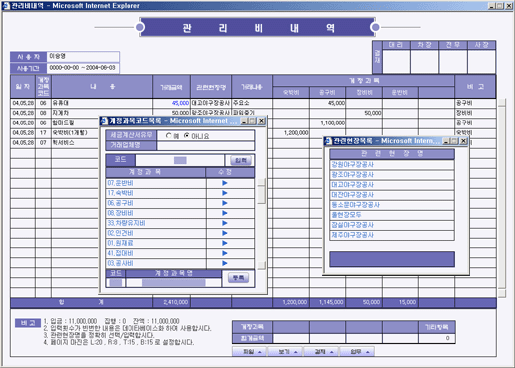Click the 입력 button next to code field
Image resolution: width=515 pixels, height=368 pixels.
point(241,160)
